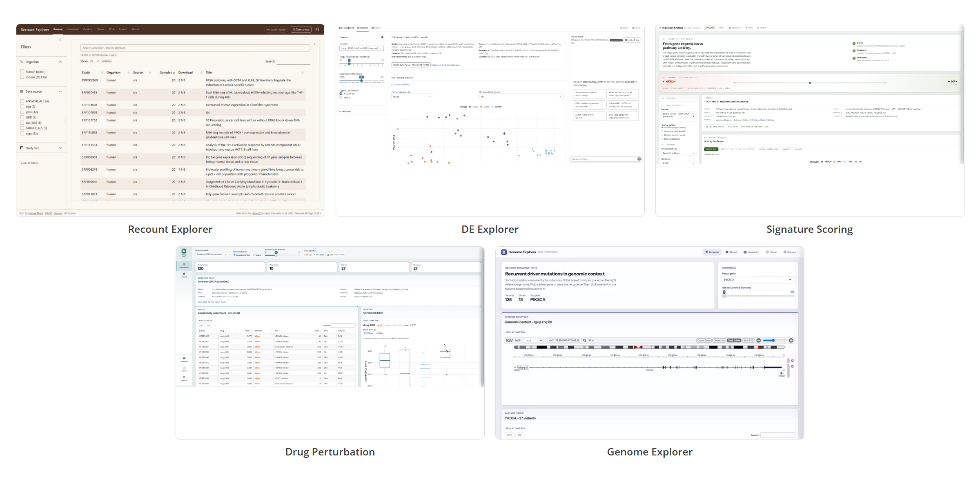Image resolution: width=980 pixels, height=482 pixels.
Task: Click the Genome Explorer logo icon
Action: 504,252
